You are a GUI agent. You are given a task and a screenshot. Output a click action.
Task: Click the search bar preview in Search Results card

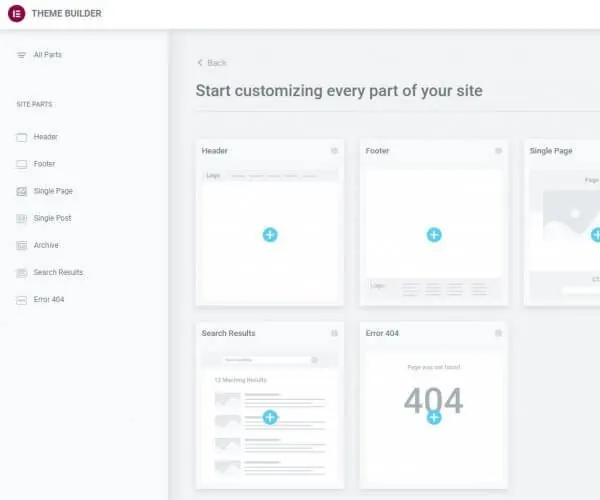pyautogui.click(x=270, y=360)
